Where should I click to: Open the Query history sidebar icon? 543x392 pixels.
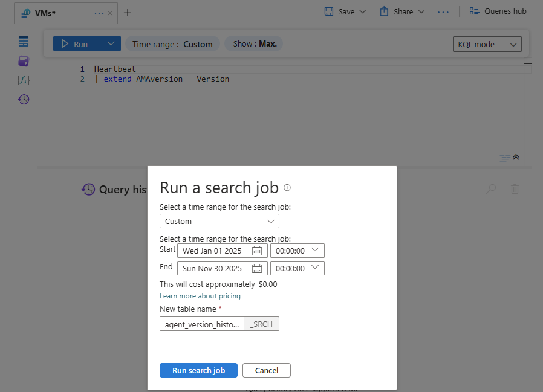click(24, 100)
